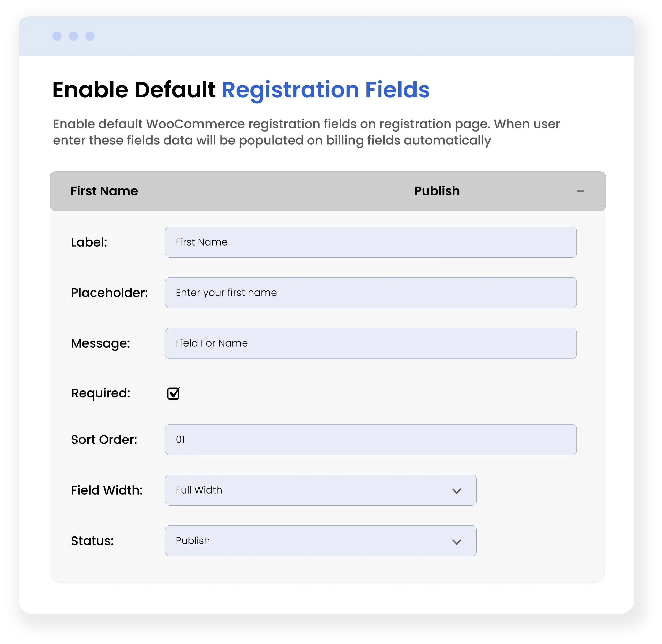Open the Status "Publish" dropdown

(320, 541)
